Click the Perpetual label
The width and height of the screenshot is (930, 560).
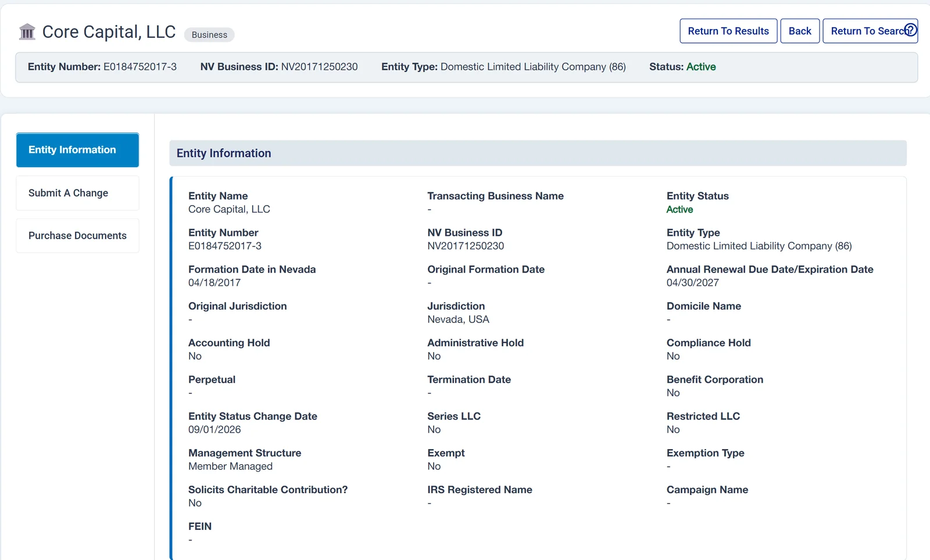(x=212, y=379)
